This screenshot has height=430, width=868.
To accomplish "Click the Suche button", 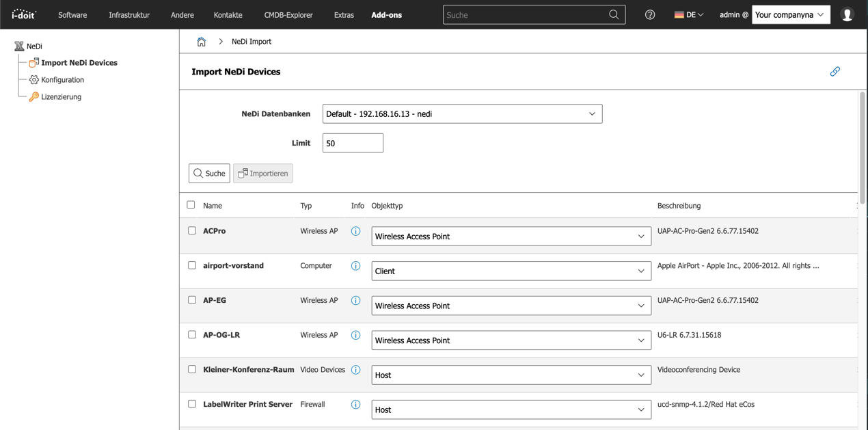I will pos(209,174).
